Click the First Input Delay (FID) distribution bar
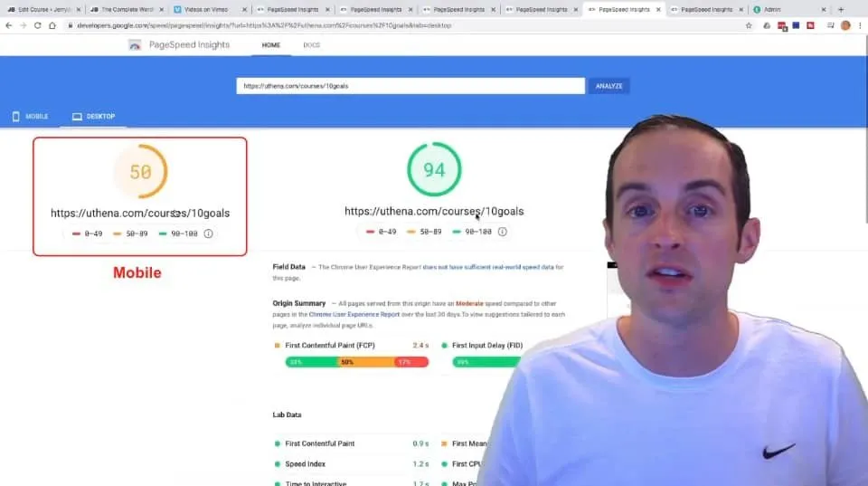The height and width of the screenshot is (486, 868). click(487, 362)
